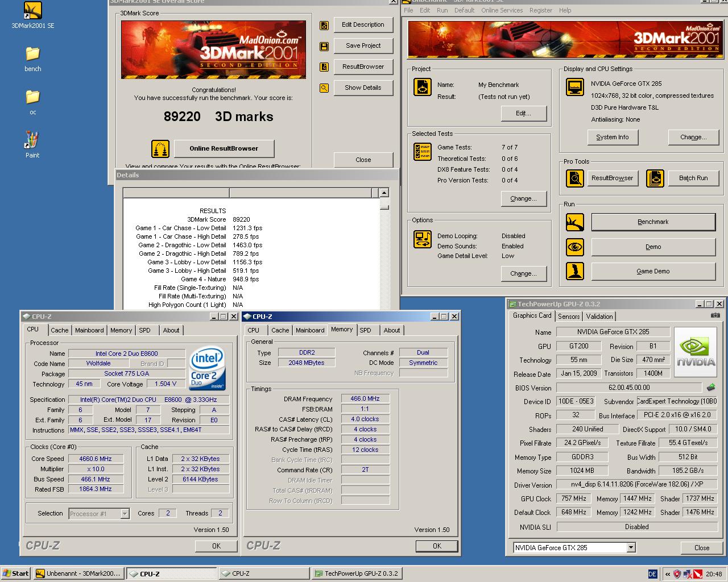Image resolution: width=728 pixels, height=582 pixels.
Task: Click the 3DMark Score 89220 result row
Action: [x=220, y=219]
